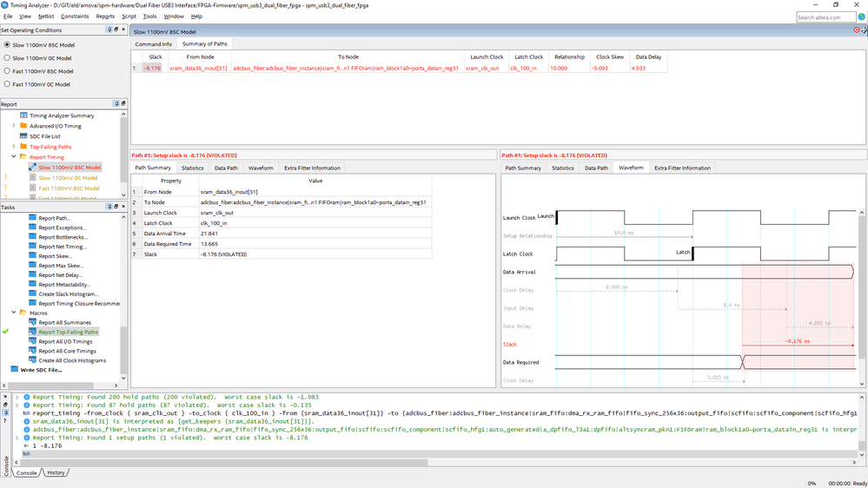Collapse the Macros folder in Tasks

point(14,313)
